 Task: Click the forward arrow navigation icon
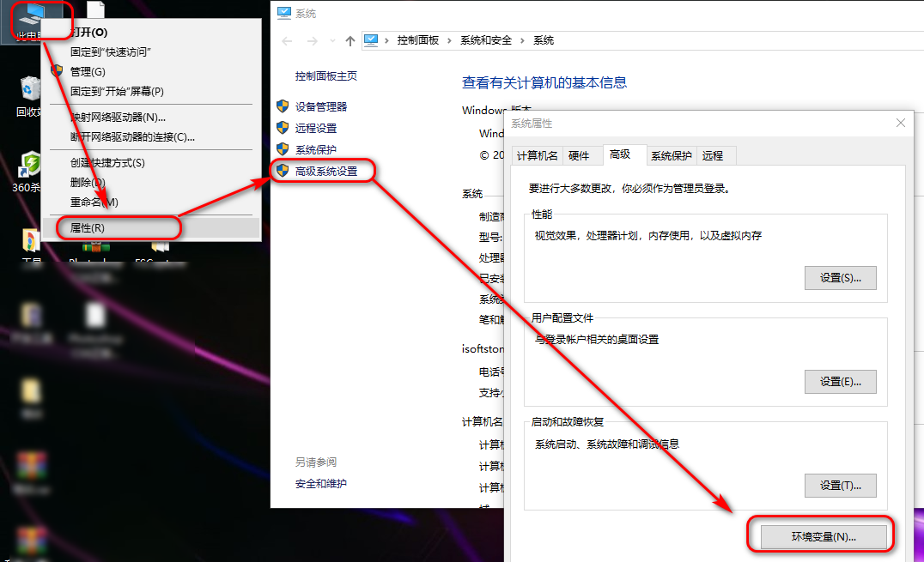(x=310, y=40)
